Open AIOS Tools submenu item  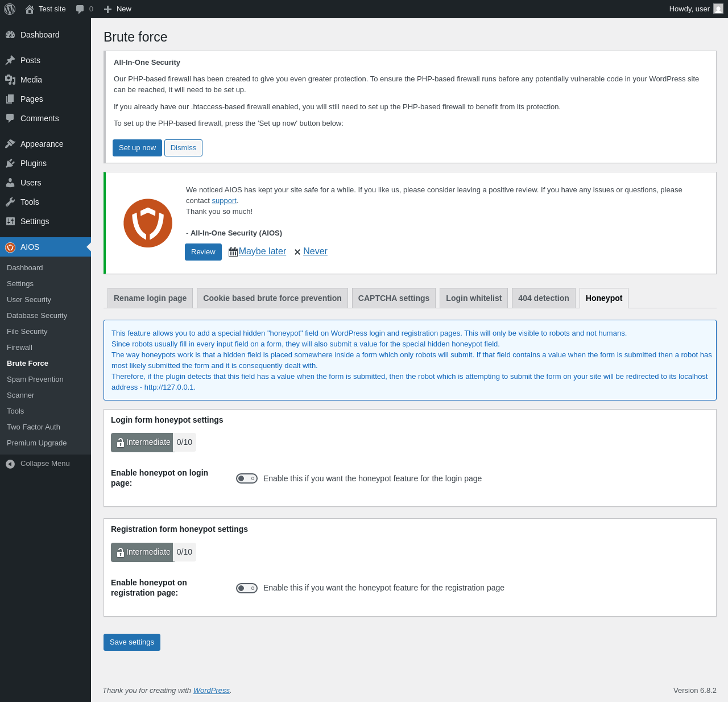click(x=45, y=411)
